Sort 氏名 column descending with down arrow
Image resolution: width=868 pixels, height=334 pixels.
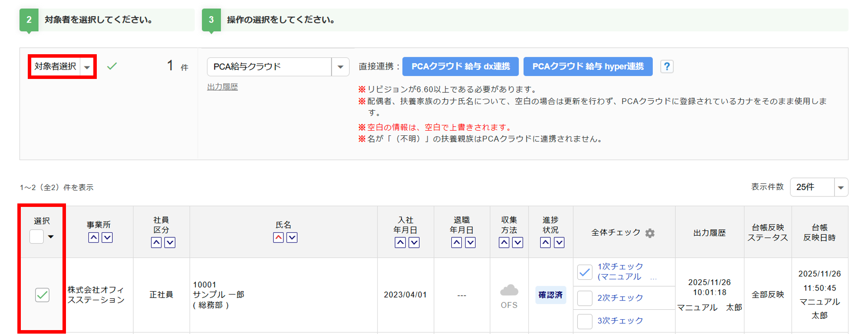[292, 238]
